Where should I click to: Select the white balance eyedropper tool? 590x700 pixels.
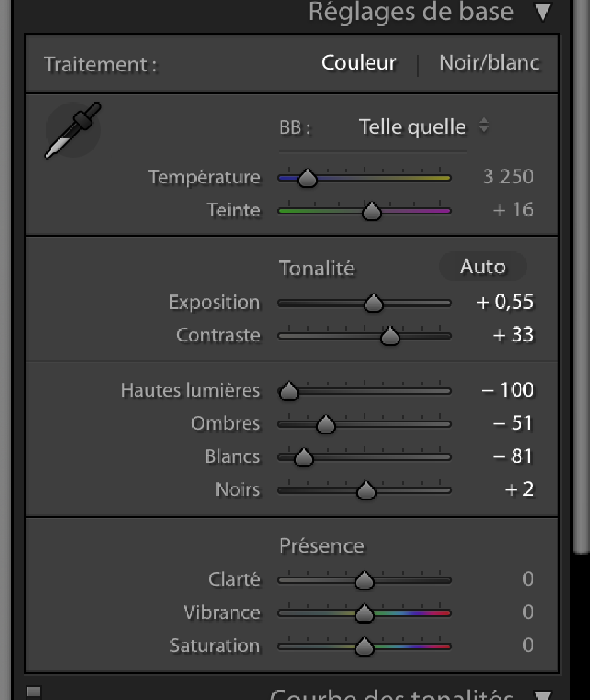point(73,130)
